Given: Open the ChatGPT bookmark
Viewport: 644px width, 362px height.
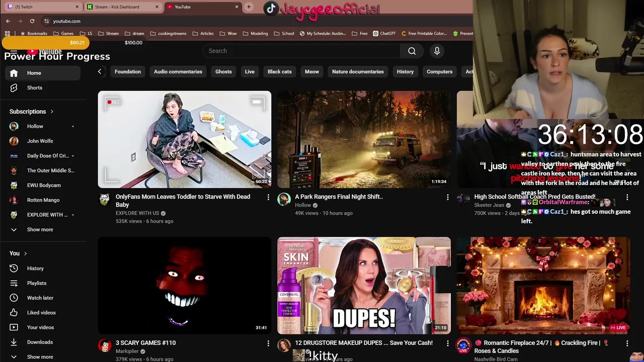Looking at the screenshot, I should click(384, 34).
